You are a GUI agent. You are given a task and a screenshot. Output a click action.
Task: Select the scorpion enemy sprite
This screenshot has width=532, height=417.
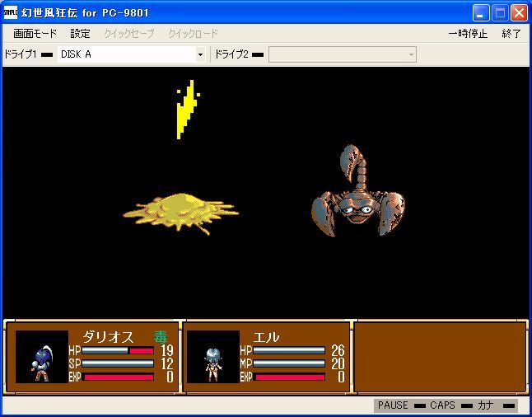[358, 190]
